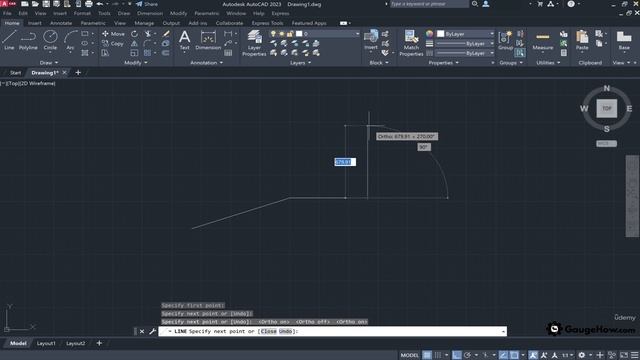Select the Text annotation tool
This screenshot has width=640, height=360.
coord(184,40)
